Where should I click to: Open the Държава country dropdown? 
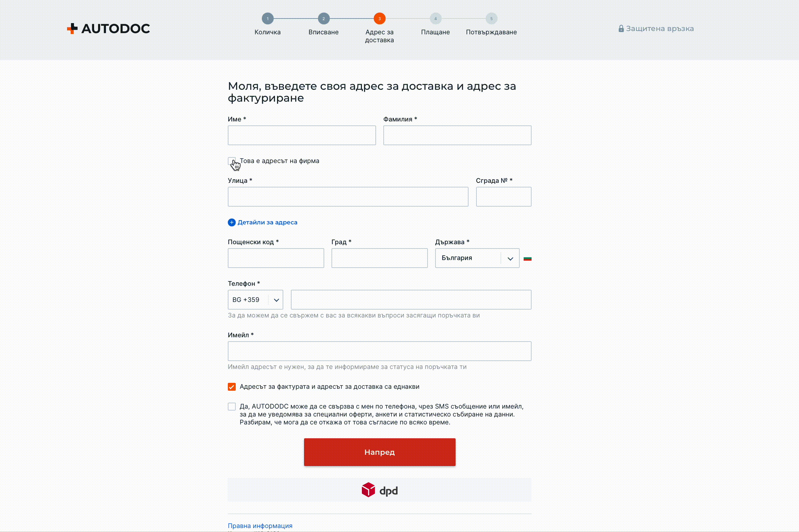[x=477, y=258]
